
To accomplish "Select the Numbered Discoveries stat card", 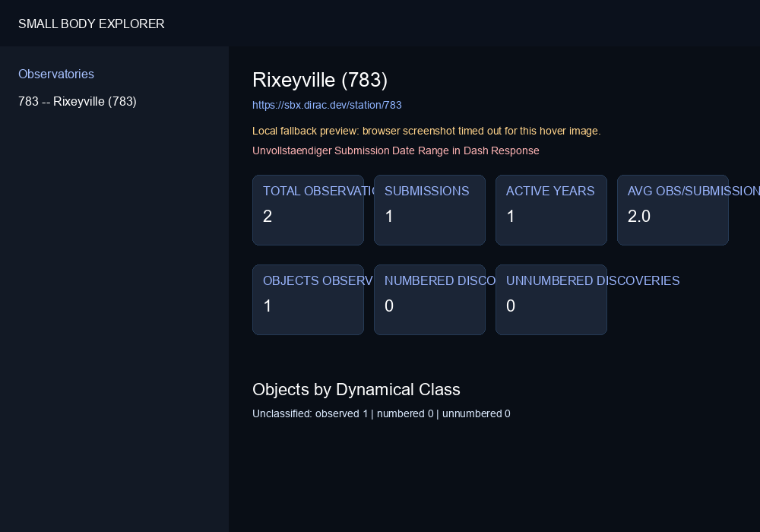I will tap(430, 300).
